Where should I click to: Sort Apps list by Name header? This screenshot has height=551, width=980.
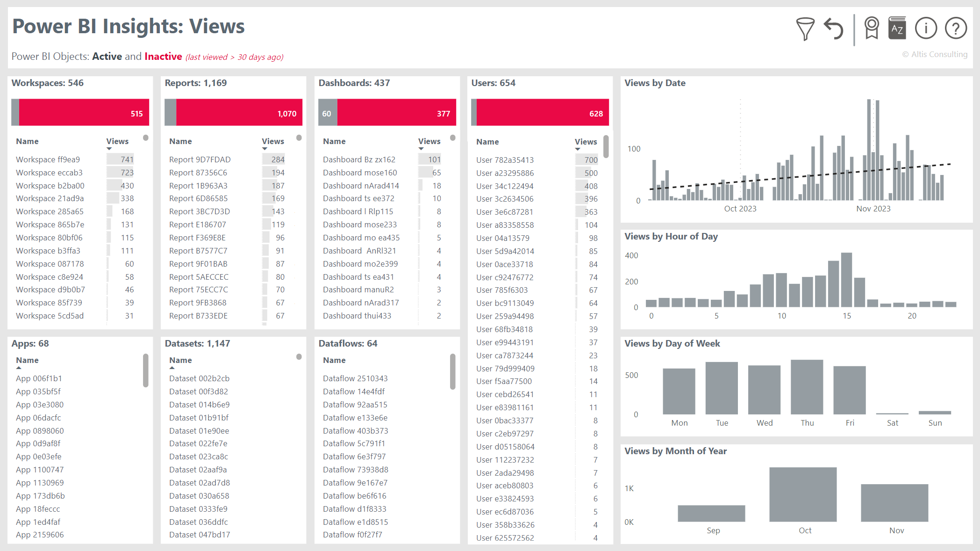coord(27,360)
